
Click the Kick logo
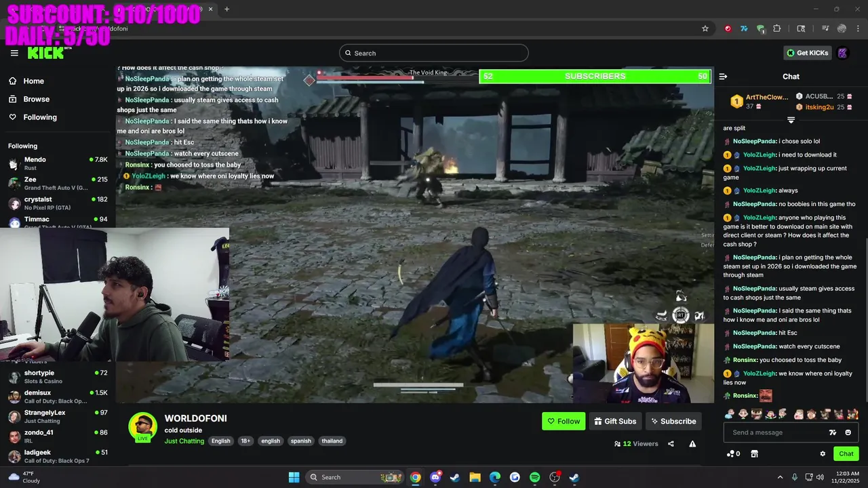point(46,53)
